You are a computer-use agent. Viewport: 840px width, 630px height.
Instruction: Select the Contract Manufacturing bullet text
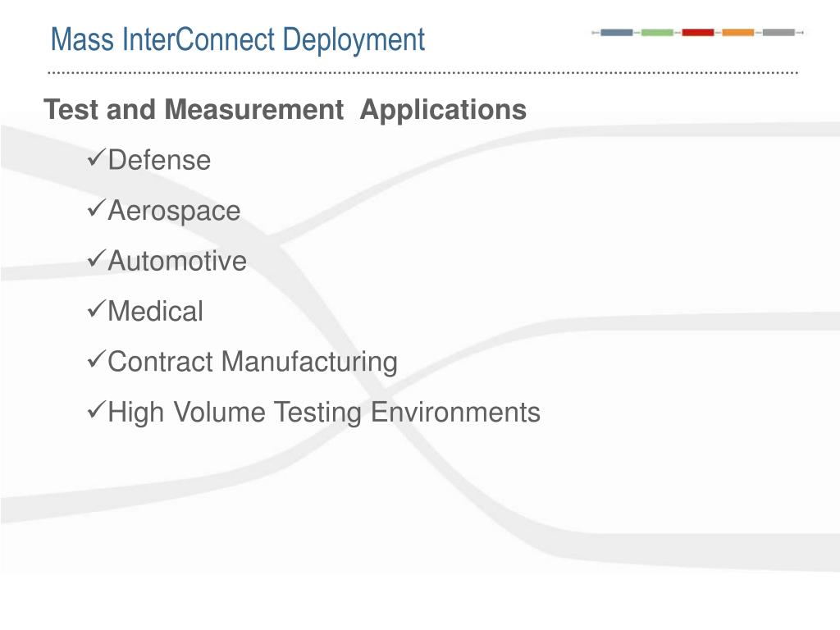pos(253,362)
